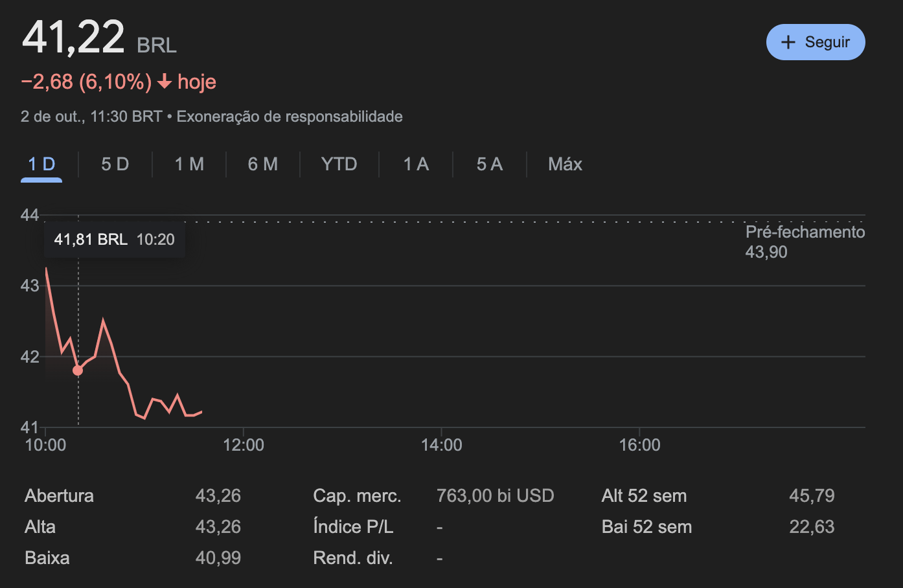The width and height of the screenshot is (903, 588).
Task: Click the 12:00 label on the time axis
Action: (x=244, y=445)
